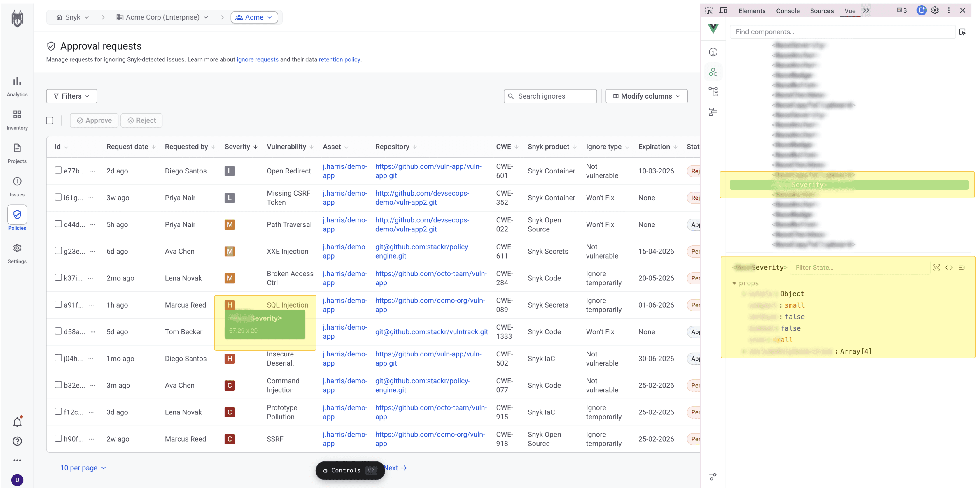This screenshot has height=492, width=980.
Task: Open the help question mark icon
Action: pos(17,442)
